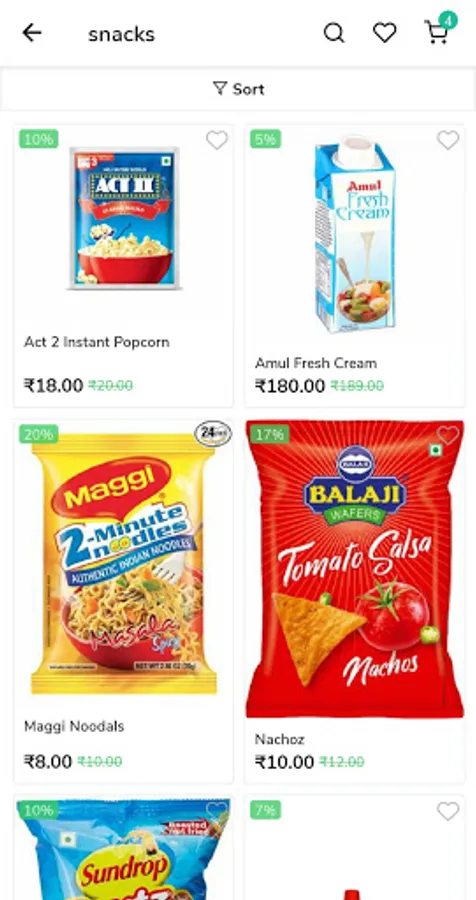Select the Nachoz product title
This screenshot has width=476, height=900.
coord(280,739)
